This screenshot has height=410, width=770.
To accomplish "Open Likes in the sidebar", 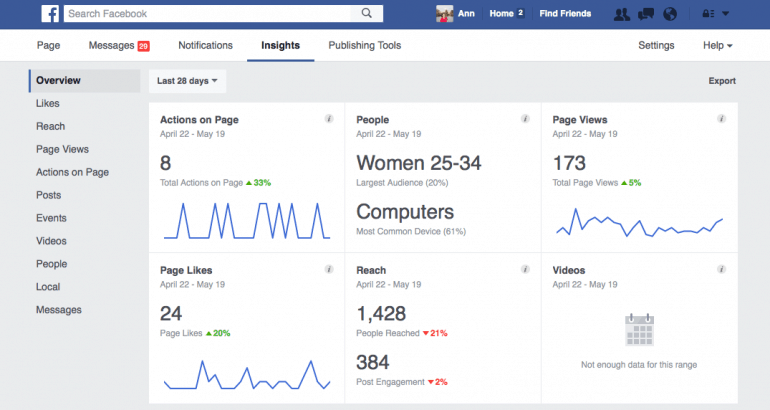I will [x=48, y=103].
